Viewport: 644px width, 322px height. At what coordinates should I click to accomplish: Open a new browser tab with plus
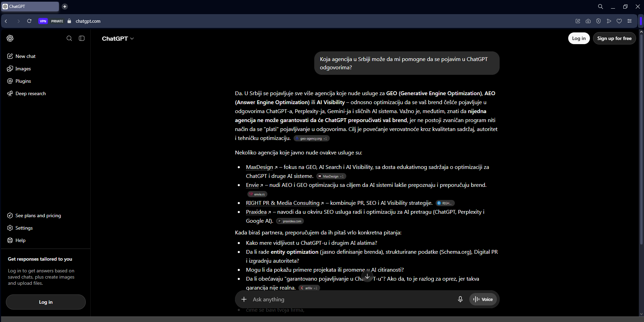[65, 7]
